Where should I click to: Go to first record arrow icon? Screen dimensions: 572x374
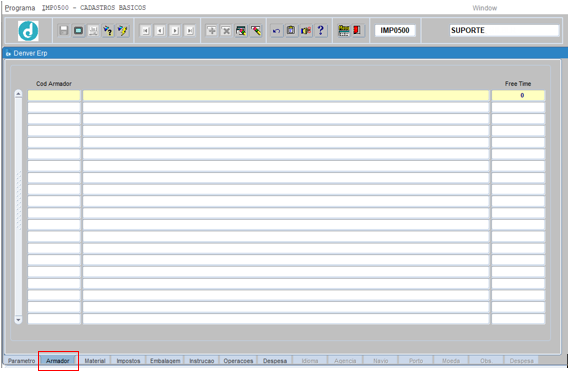pos(146,31)
